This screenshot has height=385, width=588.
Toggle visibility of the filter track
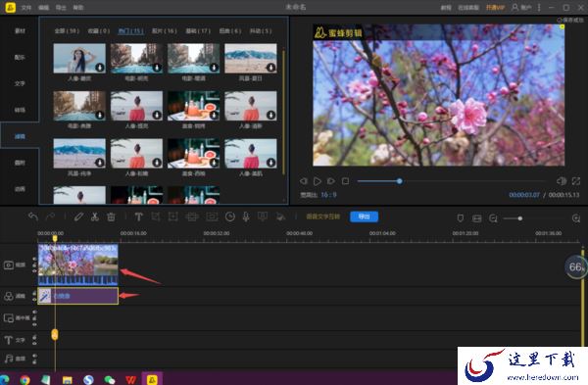34,299
